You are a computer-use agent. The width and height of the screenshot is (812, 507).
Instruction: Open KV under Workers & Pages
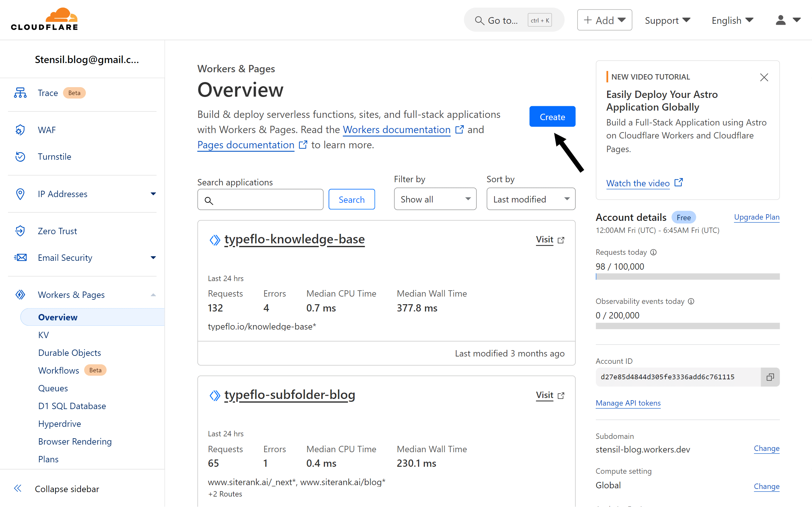click(44, 335)
